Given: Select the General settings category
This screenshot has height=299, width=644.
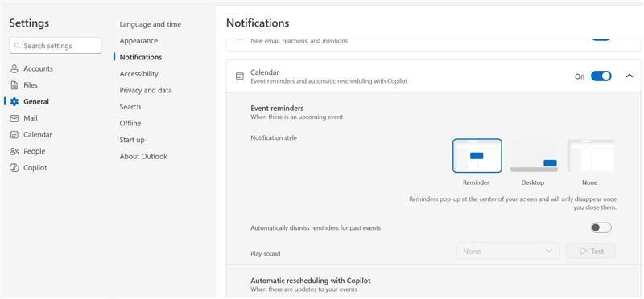Looking at the screenshot, I should coord(35,102).
